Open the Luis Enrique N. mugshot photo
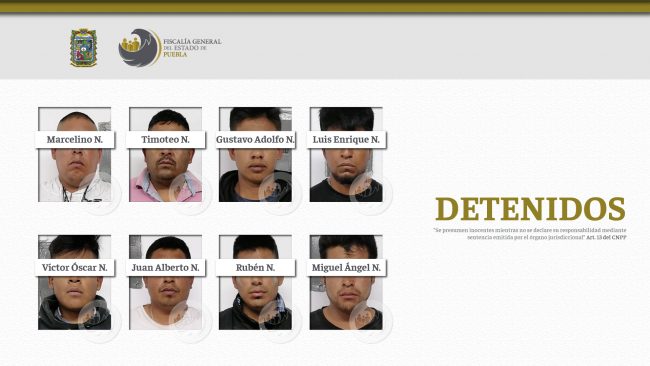Image resolution: width=650 pixels, height=366 pixels. (x=346, y=155)
